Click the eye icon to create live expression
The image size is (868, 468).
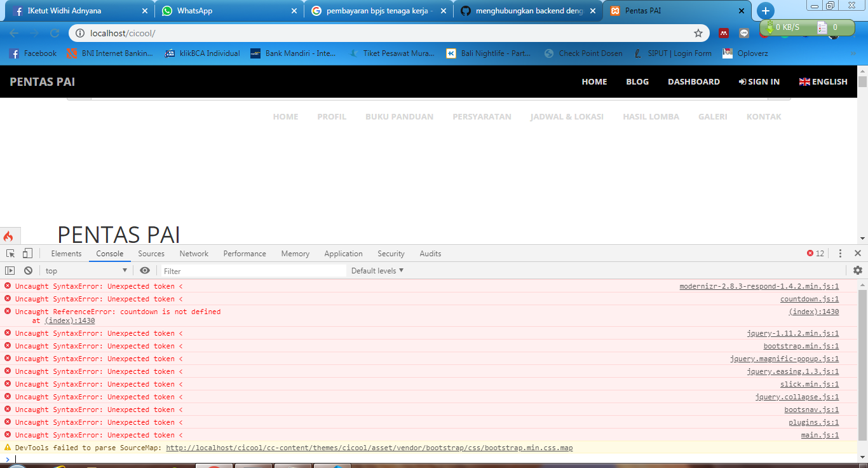(145, 270)
